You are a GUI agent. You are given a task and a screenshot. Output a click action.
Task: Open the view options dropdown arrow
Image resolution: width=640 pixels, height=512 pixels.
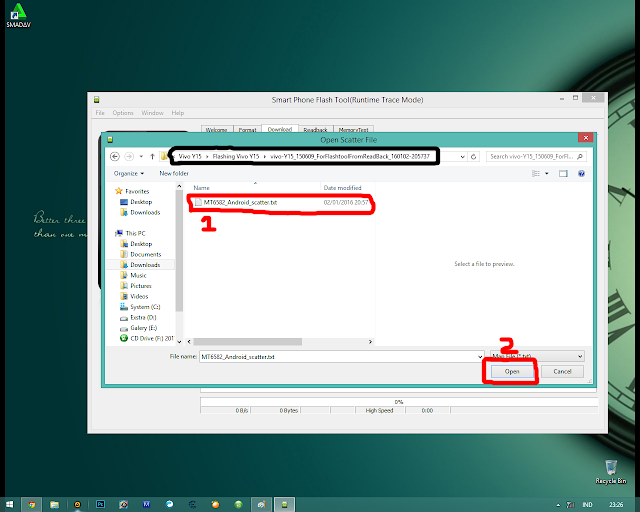coord(547,174)
